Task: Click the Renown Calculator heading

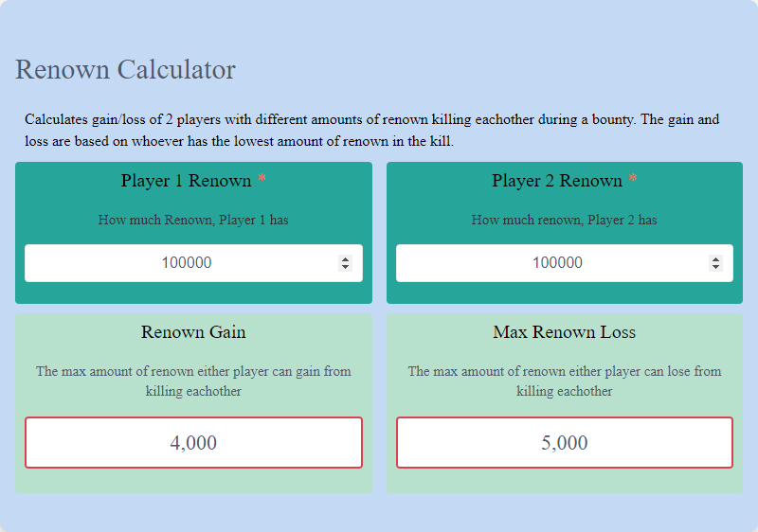Action: tap(125, 69)
